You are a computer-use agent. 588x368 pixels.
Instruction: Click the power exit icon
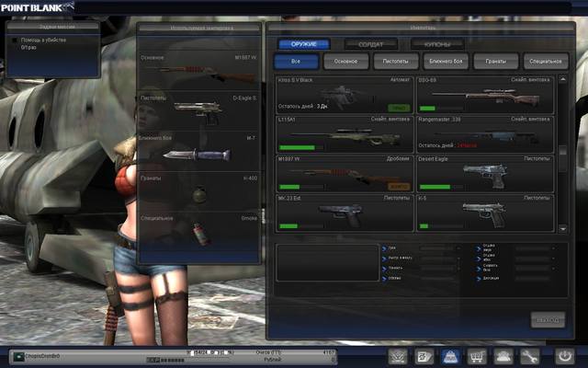tap(564, 356)
